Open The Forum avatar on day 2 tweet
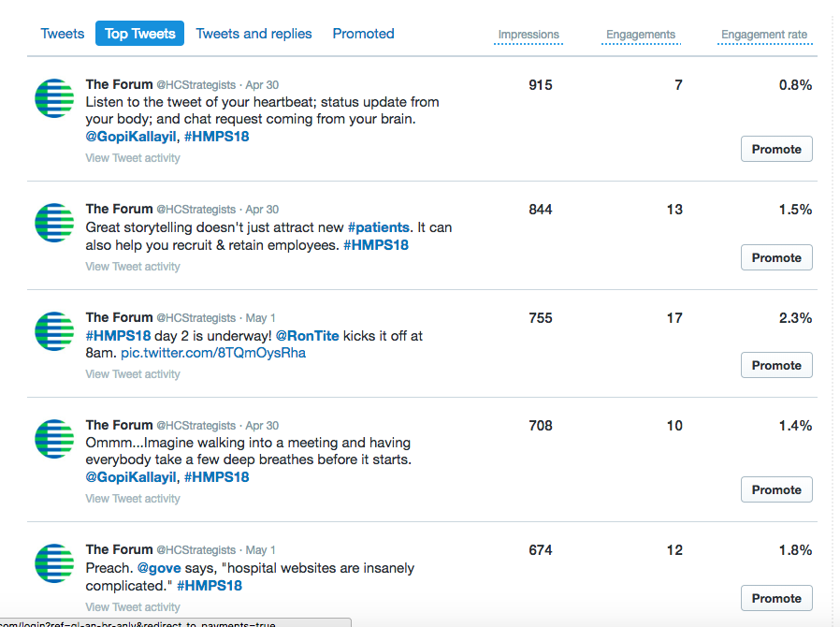The height and width of the screenshot is (627, 840). pos(54,331)
